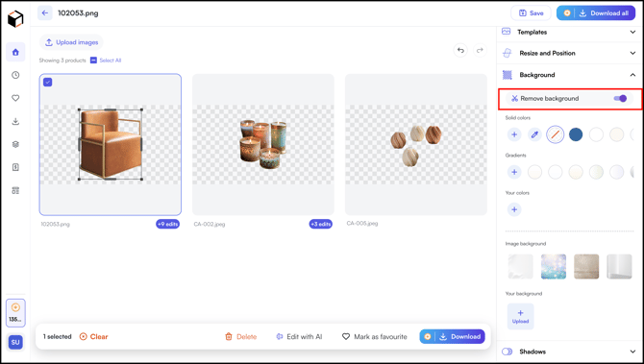Click the scissors icon beside Remove background
The image size is (644, 364).
[x=514, y=99]
